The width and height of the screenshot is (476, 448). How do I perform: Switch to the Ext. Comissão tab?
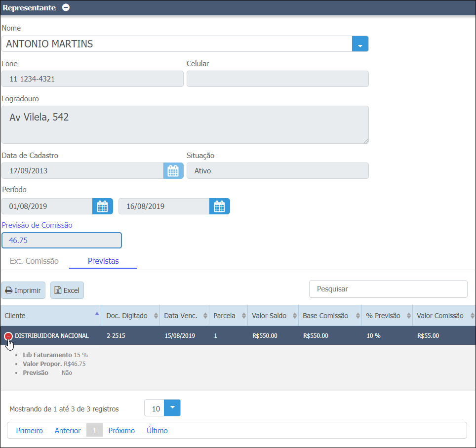[34, 261]
